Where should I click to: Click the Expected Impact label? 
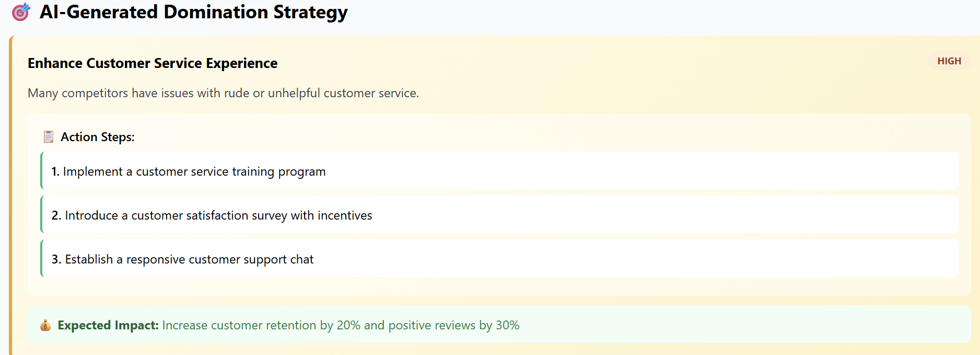coord(108,325)
